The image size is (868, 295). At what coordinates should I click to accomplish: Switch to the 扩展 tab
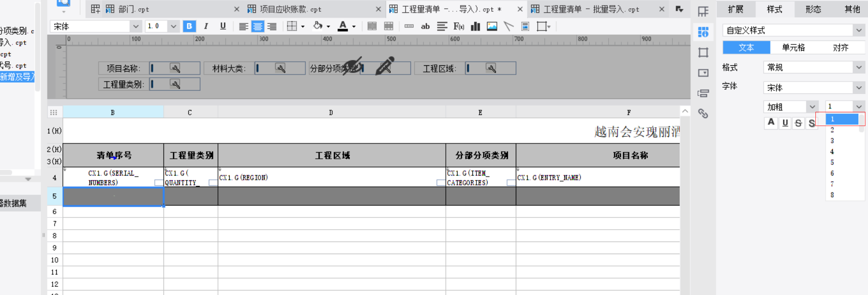[x=735, y=9]
